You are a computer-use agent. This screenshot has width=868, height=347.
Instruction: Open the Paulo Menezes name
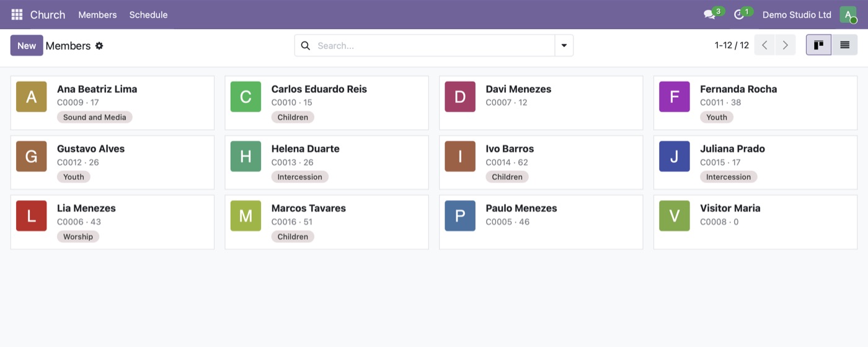coord(521,208)
